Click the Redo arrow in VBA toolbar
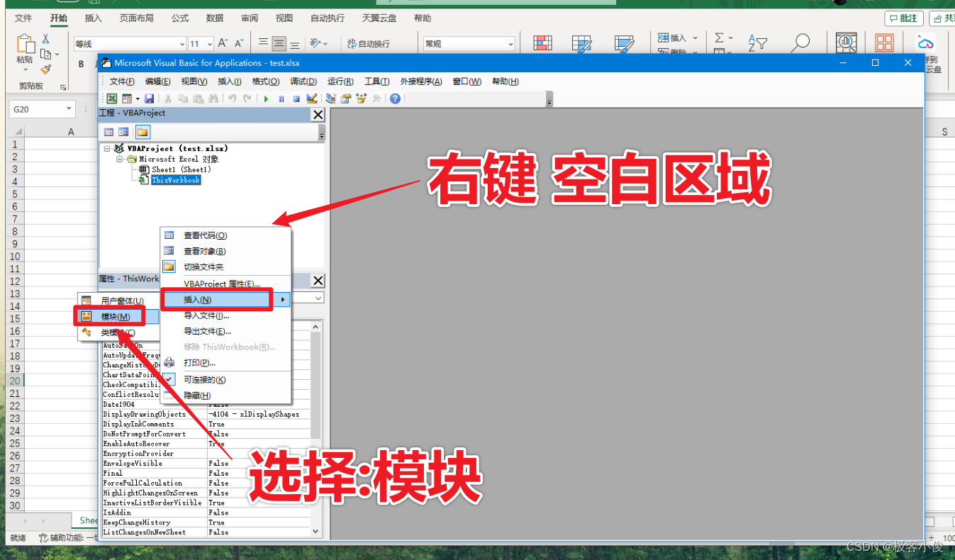 click(247, 99)
